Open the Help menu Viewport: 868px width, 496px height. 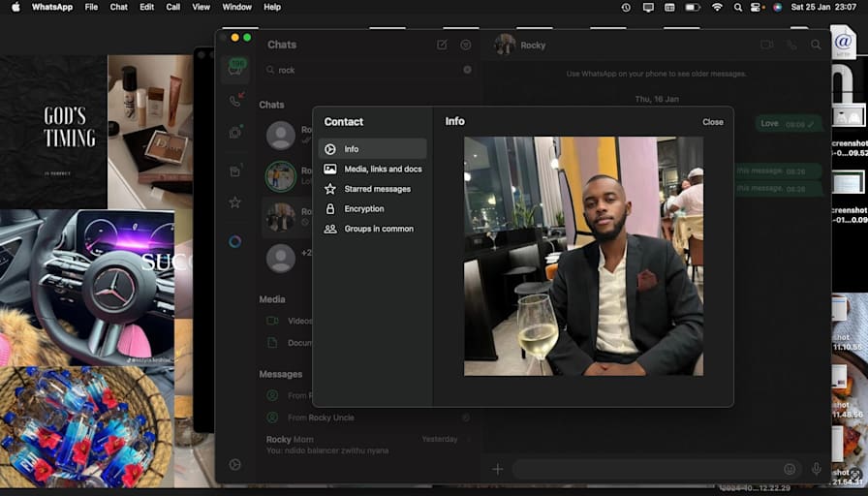[272, 7]
